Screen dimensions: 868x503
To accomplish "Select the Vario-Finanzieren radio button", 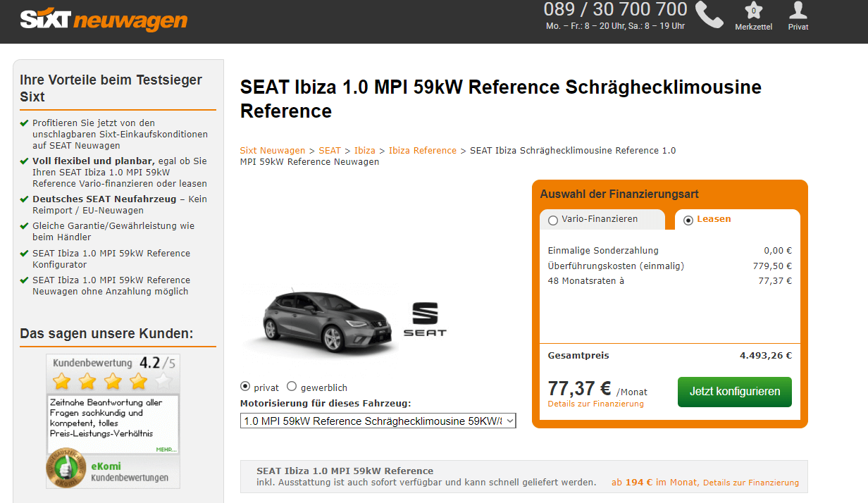I will click(x=553, y=220).
